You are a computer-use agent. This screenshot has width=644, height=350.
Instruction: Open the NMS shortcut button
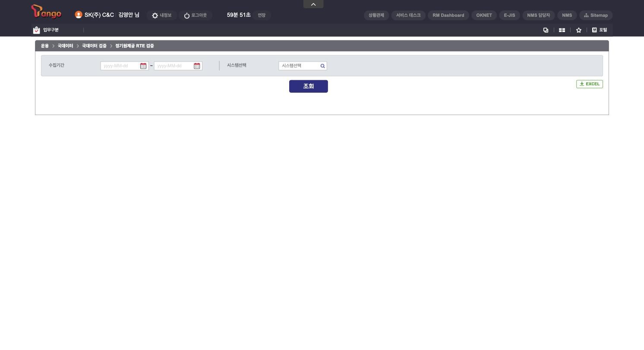[x=567, y=15]
